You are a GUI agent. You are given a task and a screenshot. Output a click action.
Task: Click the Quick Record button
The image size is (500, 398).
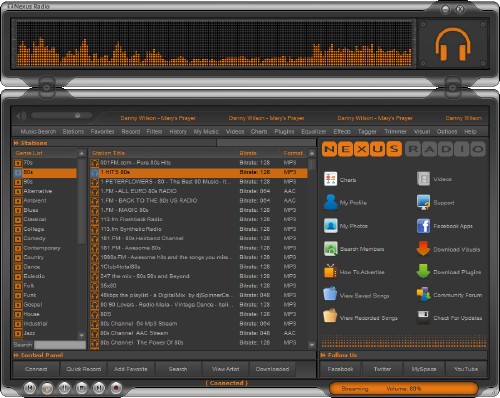point(83,369)
